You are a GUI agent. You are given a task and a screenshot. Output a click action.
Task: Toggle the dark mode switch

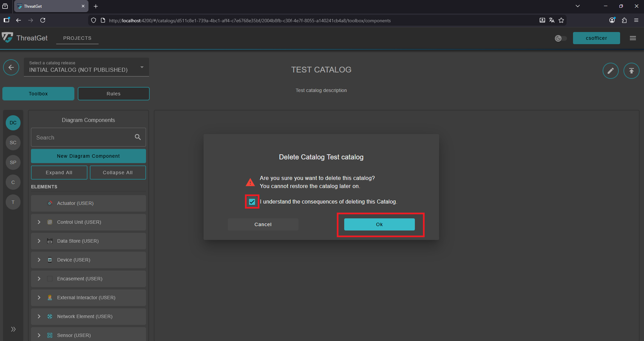pos(560,38)
